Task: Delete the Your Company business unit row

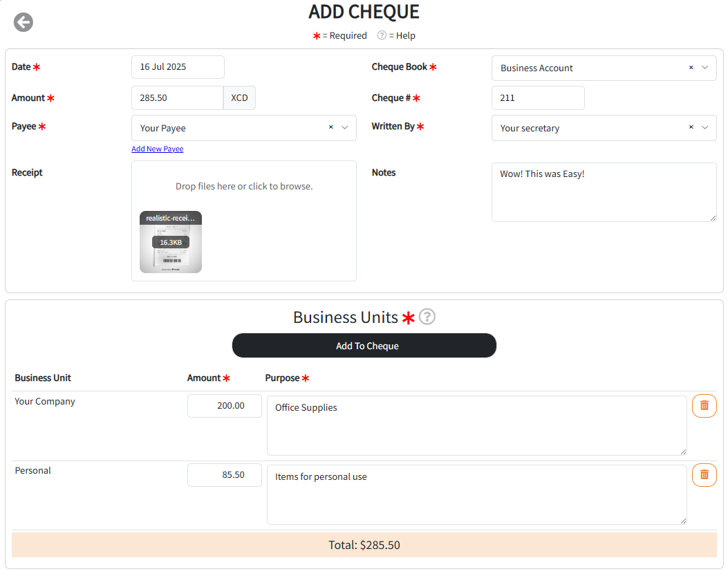Action: tap(704, 406)
